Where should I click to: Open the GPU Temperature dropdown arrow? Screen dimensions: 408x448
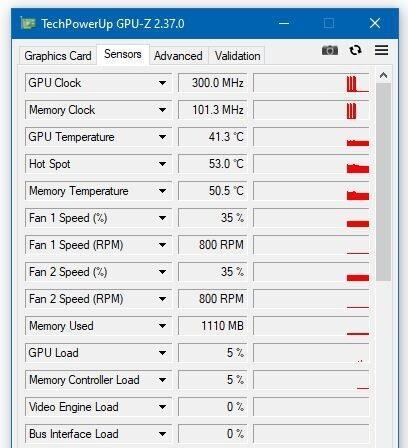pyautogui.click(x=162, y=137)
